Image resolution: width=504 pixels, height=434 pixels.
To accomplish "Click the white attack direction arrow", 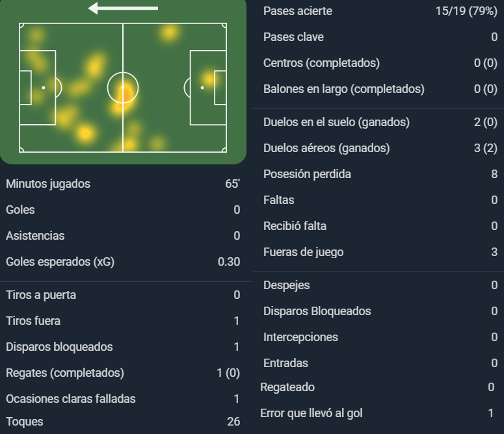I will (123, 8).
